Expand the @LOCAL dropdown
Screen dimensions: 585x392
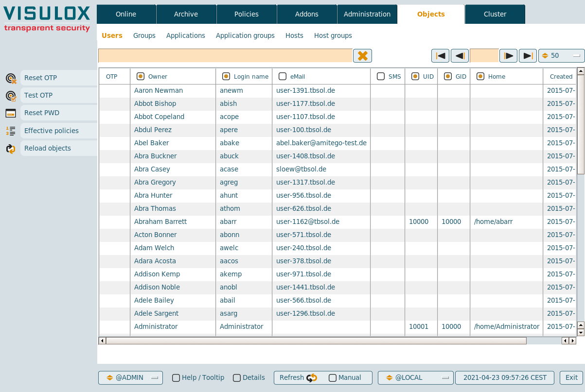(415, 378)
